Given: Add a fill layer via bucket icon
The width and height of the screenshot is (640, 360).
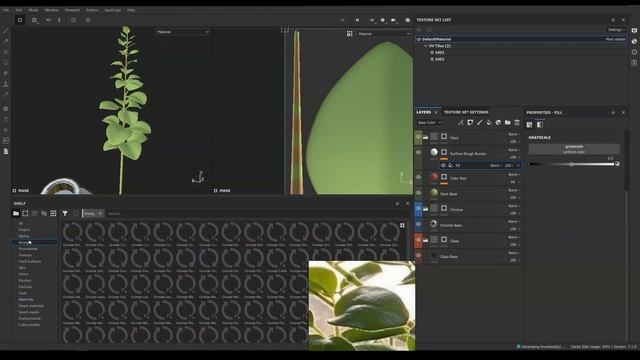Looking at the screenshot, I should pyautogui.click(x=489, y=122).
